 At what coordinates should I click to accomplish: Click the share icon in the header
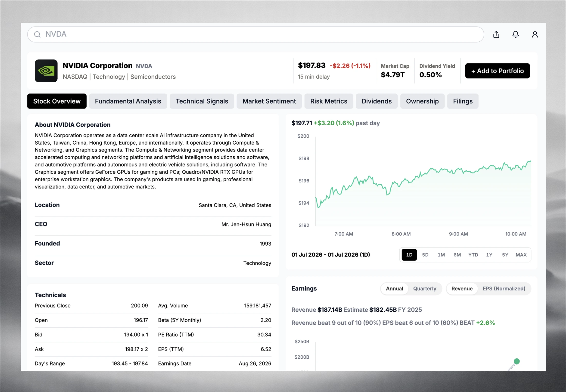pyautogui.click(x=496, y=34)
